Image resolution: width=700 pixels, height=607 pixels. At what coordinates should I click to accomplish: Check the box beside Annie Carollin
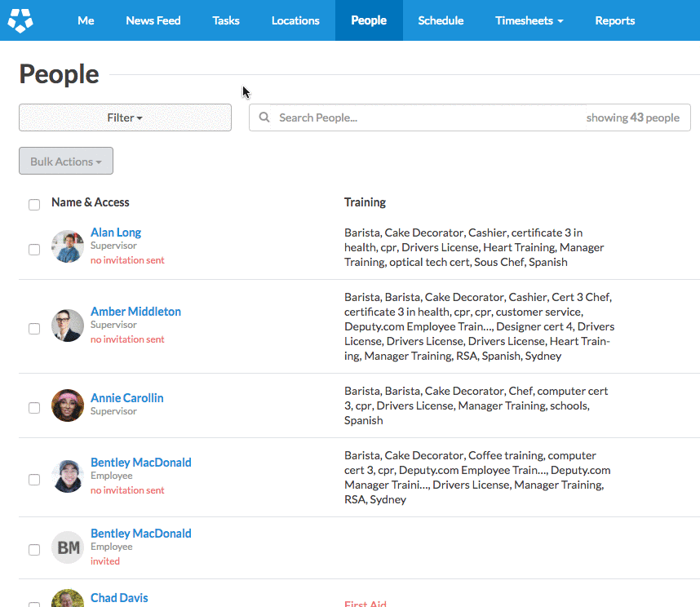(34, 408)
